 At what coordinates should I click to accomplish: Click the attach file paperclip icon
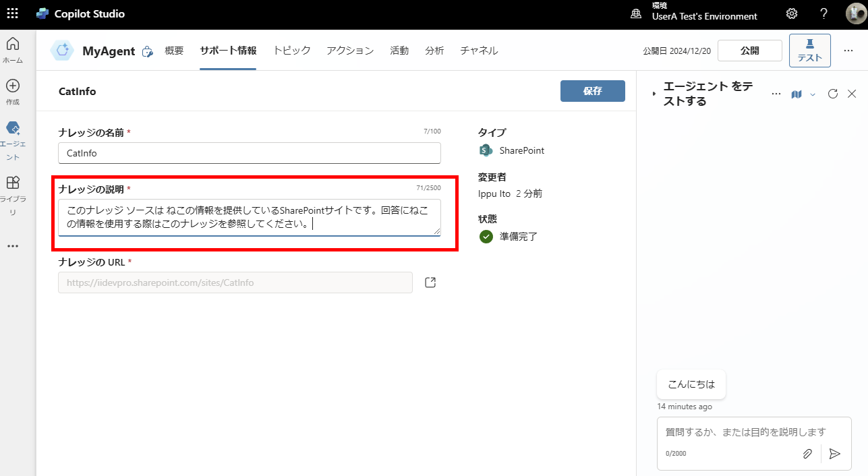pos(807,454)
